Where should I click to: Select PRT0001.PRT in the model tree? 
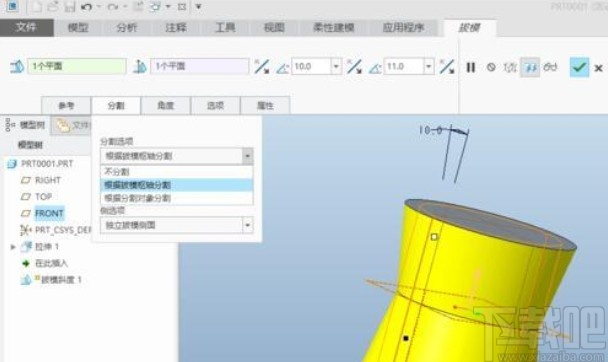[x=47, y=164]
